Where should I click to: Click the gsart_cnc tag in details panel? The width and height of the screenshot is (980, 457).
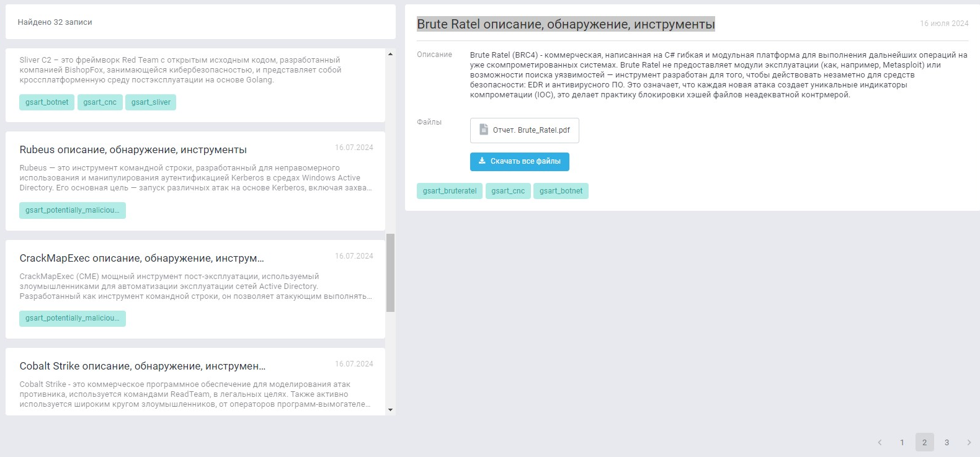(508, 191)
